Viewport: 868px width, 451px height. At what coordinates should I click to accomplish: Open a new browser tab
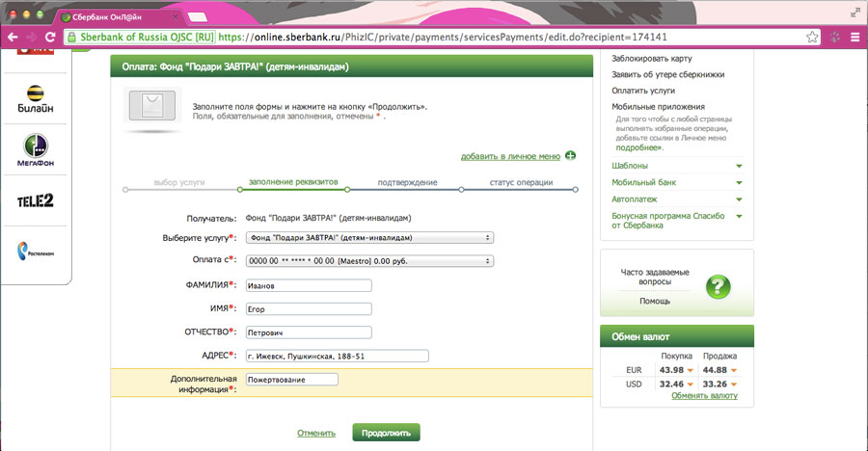(197, 17)
